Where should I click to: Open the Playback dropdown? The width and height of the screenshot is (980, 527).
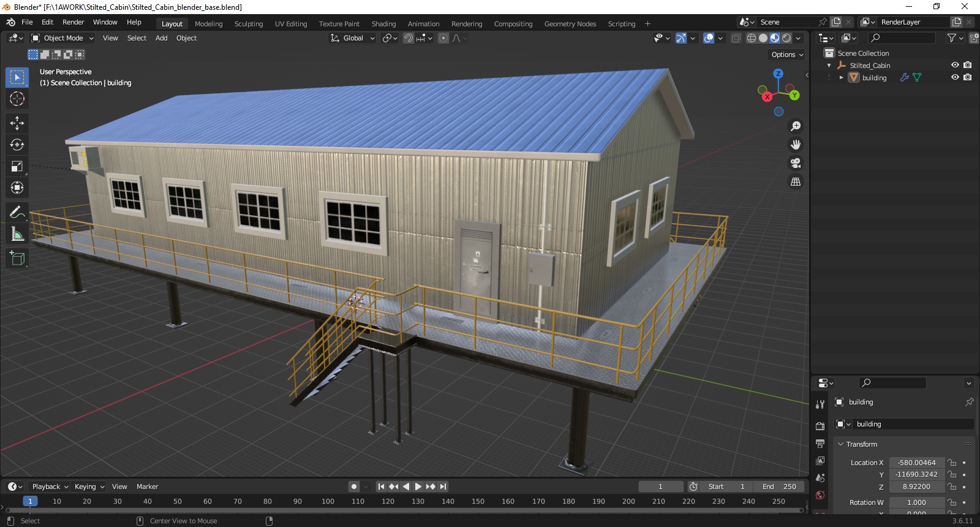[49, 487]
